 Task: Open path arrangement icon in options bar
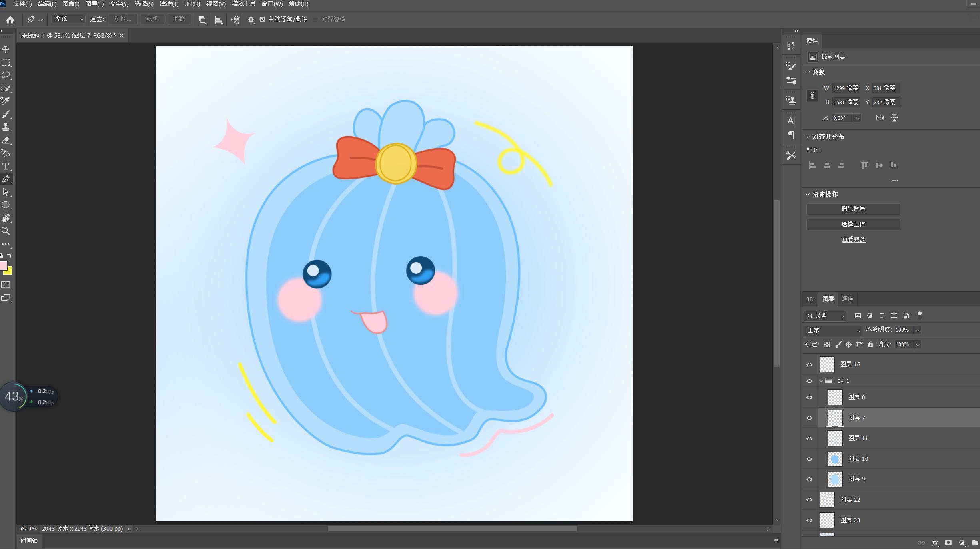click(235, 20)
